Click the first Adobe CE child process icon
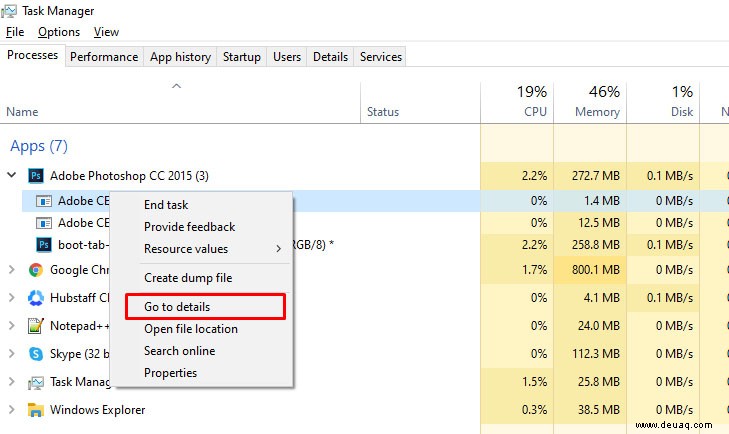Image resolution: width=729 pixels, height=434 pixels. tap(44, 201)
